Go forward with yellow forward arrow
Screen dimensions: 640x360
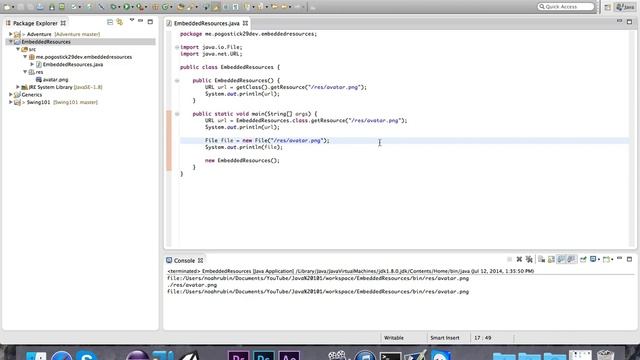284,7
